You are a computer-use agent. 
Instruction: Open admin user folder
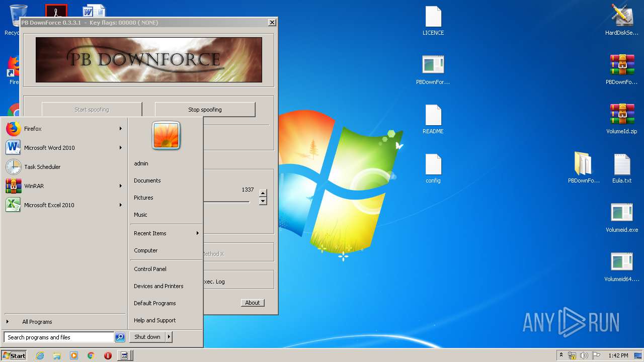pyautogui.click(x=166, y=163)
